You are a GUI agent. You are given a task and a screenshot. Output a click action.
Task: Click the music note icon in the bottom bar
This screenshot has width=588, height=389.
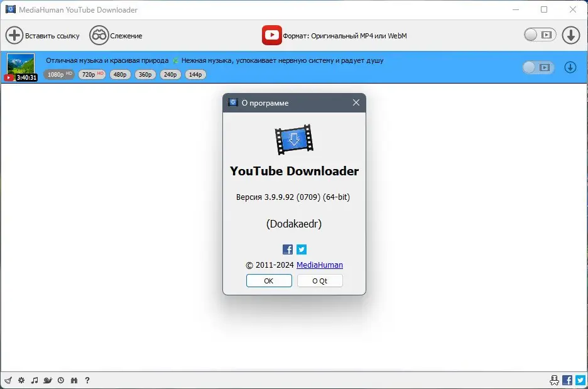pos(35,380)
